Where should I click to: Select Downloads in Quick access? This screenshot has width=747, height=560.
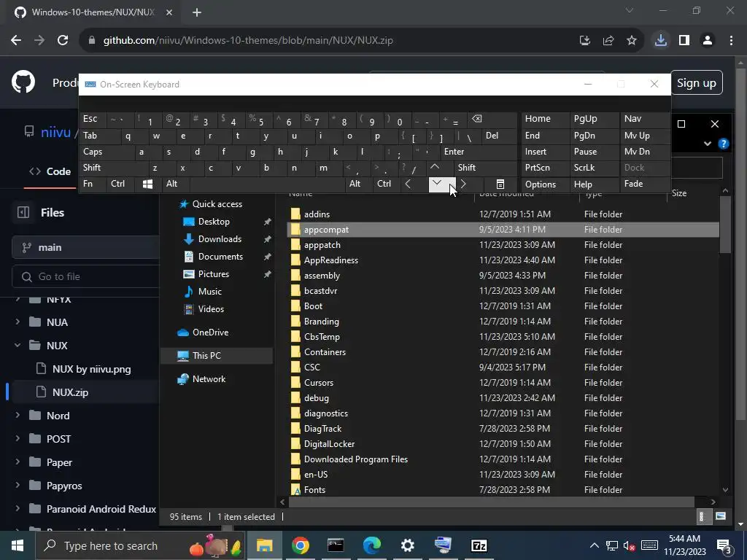coord(220,239)
